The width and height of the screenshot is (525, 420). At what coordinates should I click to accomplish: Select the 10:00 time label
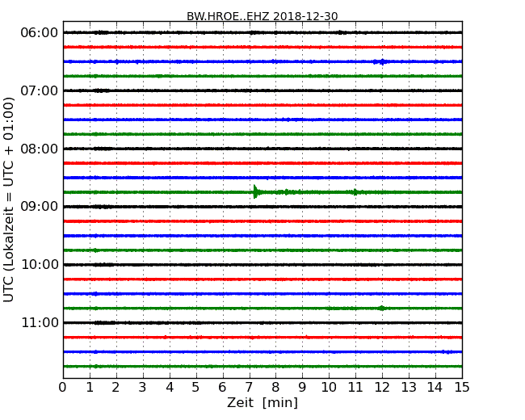pos(40,265)
